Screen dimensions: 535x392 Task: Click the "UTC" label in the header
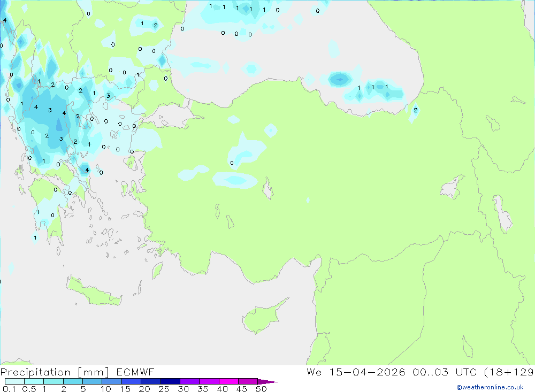[466, 372]
